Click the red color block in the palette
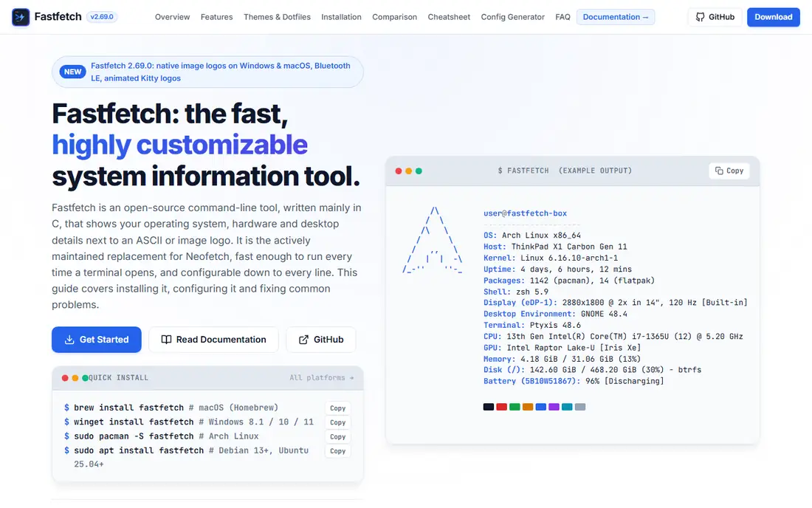Image resolution: width=812 pixels, height=508 pixels. 501,407
